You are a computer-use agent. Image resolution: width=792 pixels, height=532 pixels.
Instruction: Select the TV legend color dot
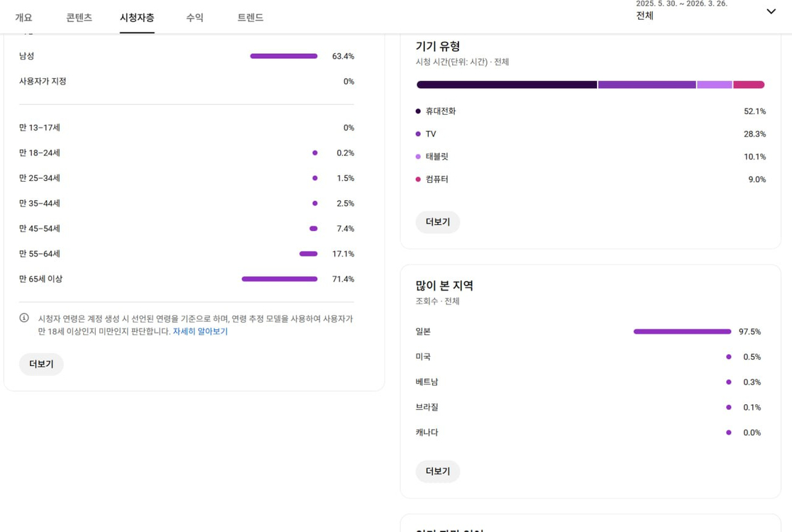[419, 134]
